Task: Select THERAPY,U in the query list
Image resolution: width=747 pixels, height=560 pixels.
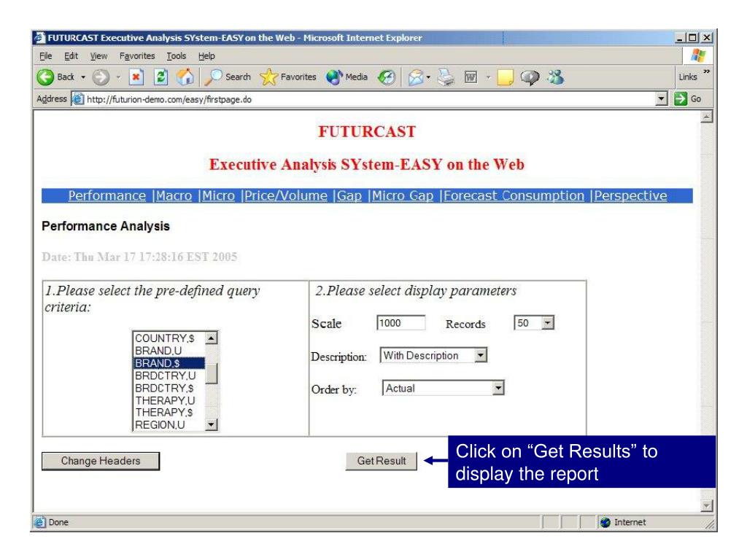Action: pos(169,400)
